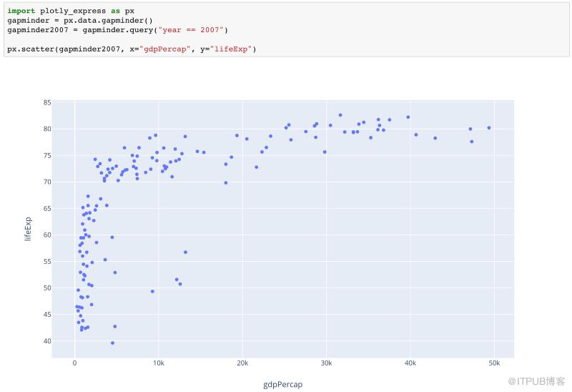
Task: Click the 45 y-axis tick label
Action: click(47, 314)
